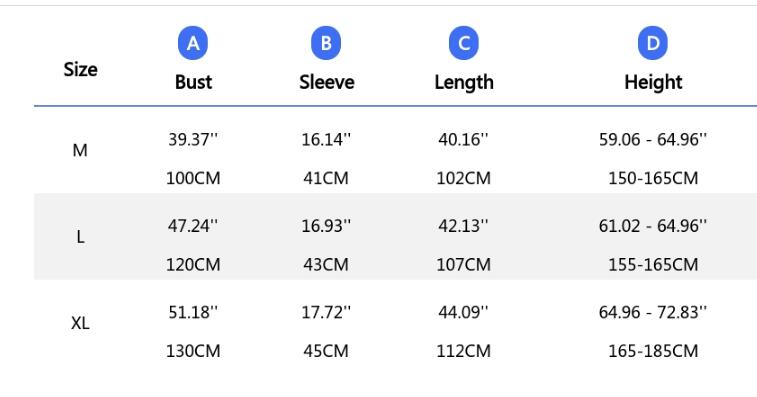
Task: Select the Size column header
Action: (81, 70)
